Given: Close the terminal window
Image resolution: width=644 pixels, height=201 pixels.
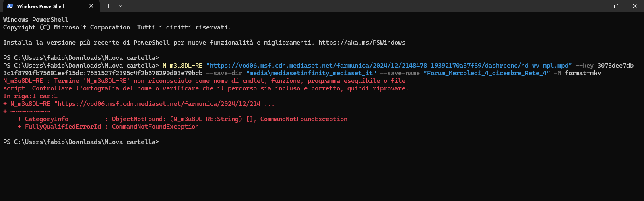Looking at the screenshot, I should pyautogui.click(x=635, y=6).
